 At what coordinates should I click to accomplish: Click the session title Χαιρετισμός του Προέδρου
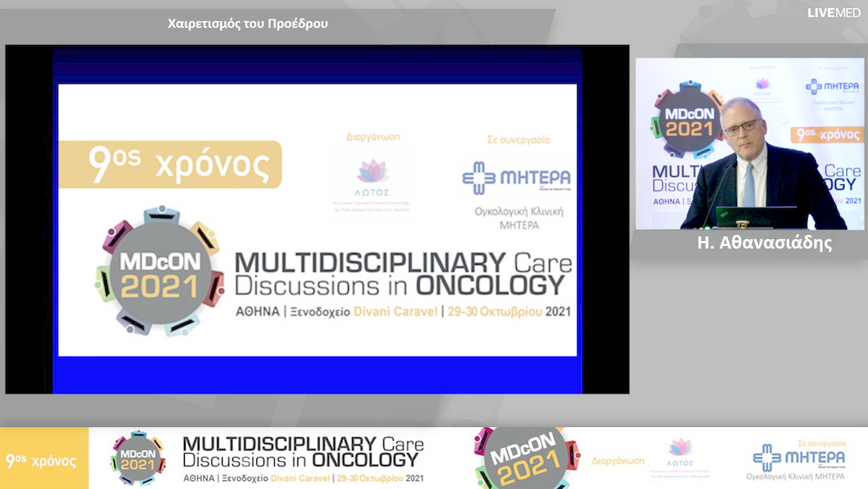coord(248,23)
